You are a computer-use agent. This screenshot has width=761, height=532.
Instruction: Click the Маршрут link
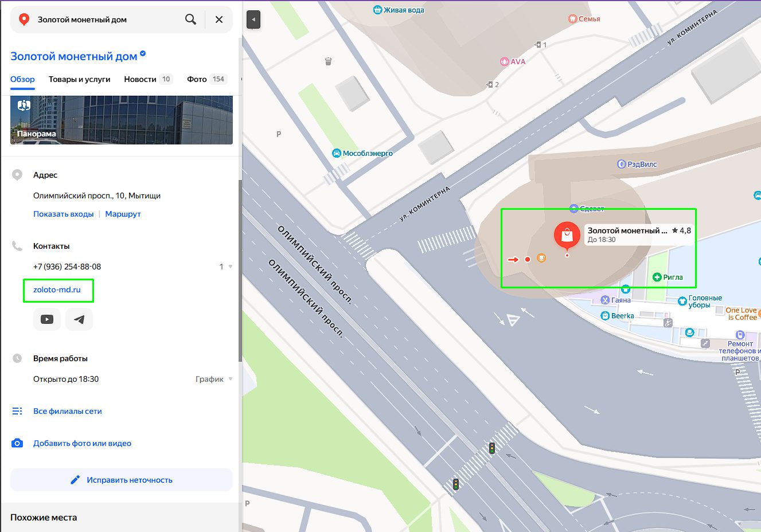123,214
